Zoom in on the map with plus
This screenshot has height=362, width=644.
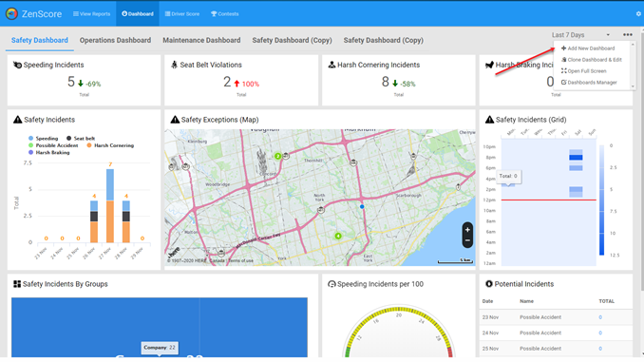pyautogui.click(x=467, y=230)
